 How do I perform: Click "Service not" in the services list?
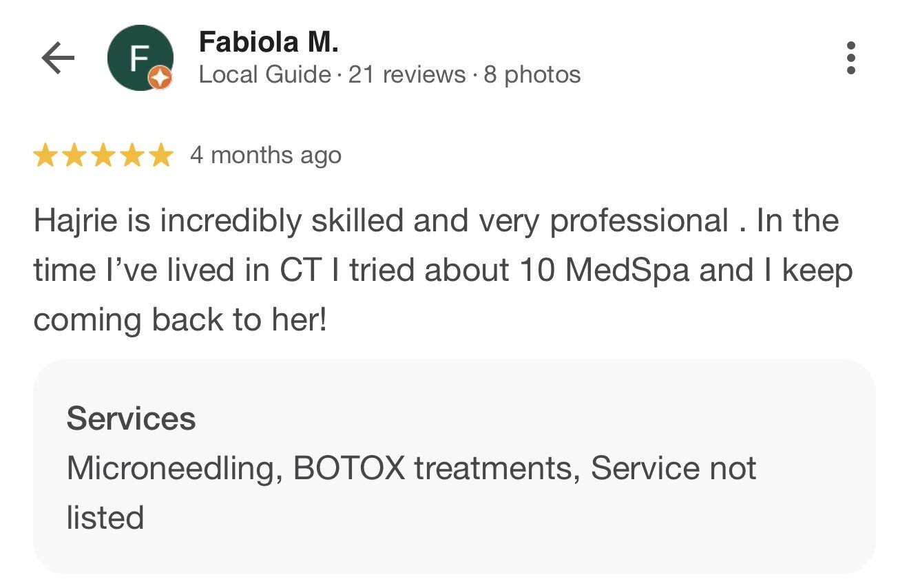pyautogui.click(x=673, y=469)
